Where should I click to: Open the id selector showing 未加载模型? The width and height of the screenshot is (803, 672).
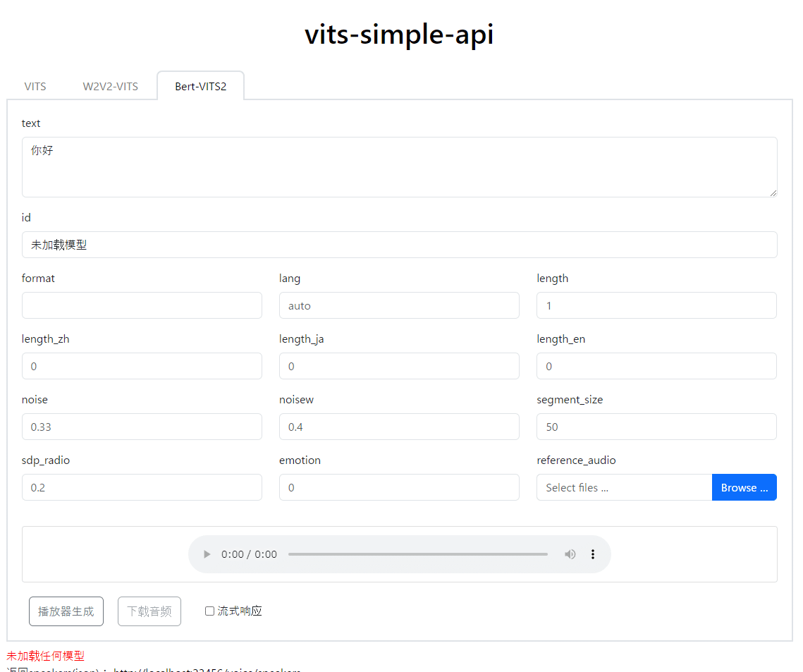pos(399,245)
